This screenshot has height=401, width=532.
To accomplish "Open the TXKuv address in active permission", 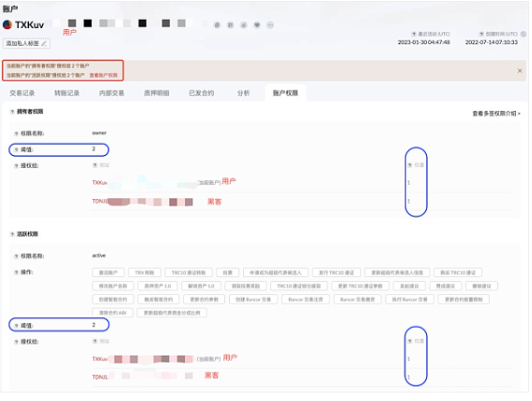I will [x=143, y=359].
